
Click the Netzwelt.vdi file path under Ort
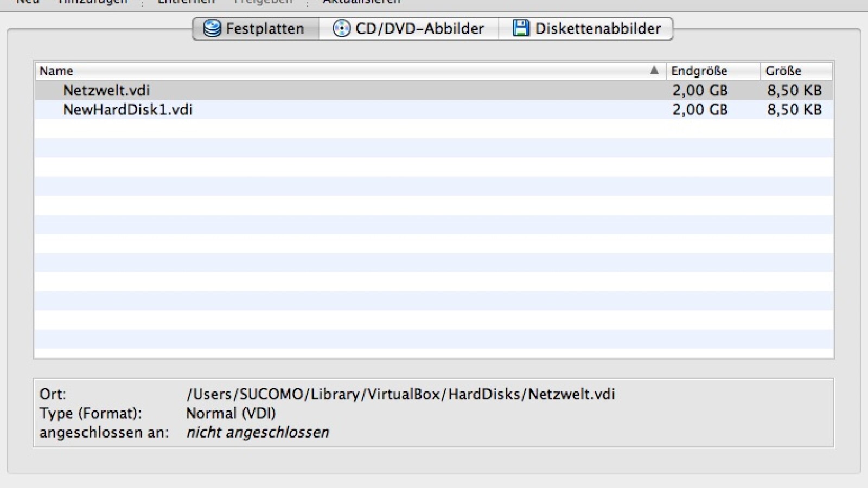pyautogui.click(x=400, y=394)
